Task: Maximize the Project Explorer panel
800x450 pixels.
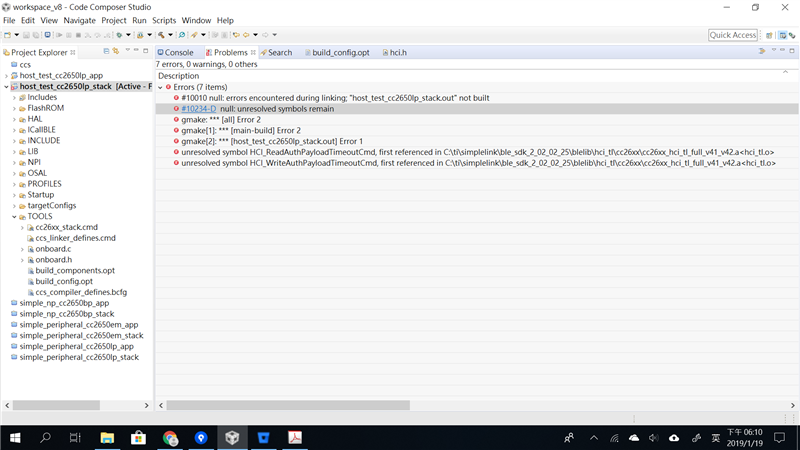Action: (145, 51)
